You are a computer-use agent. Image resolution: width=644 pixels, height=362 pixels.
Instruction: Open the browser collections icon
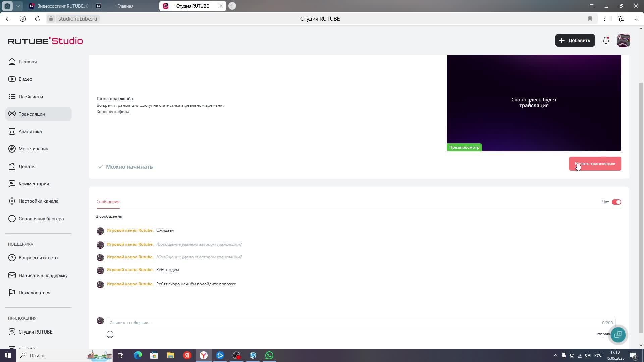click(x=621, y=19)
